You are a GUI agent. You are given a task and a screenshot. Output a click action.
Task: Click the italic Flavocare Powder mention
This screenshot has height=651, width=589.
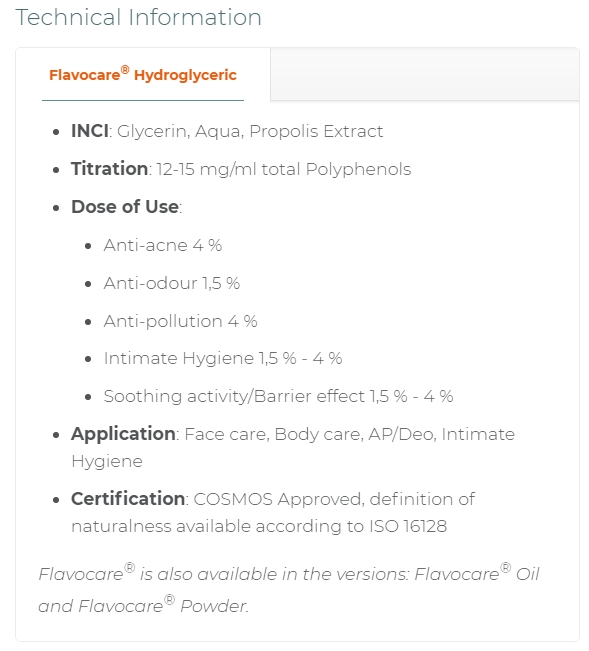[x=163, y=605]
